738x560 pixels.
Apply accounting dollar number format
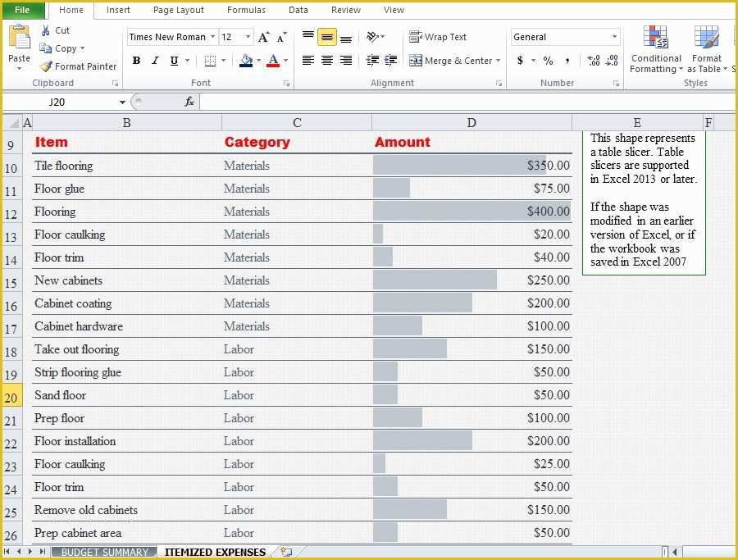pos(520,60)
